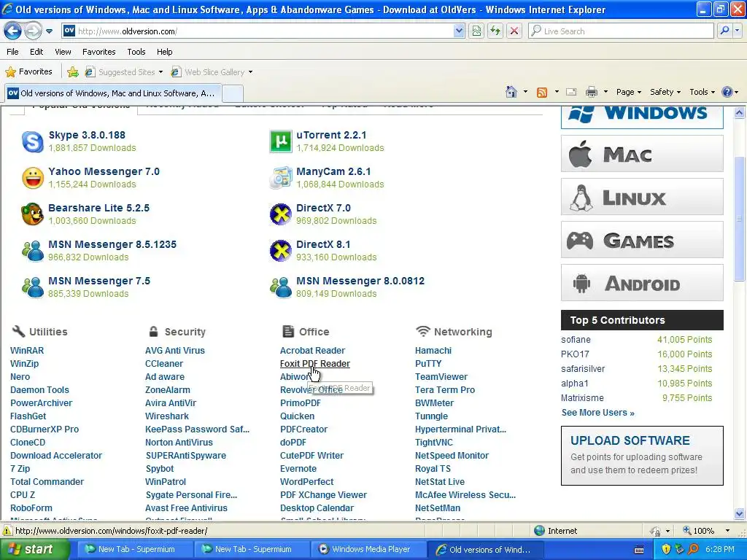Expand the Print options dropdown arrow
Image resolution: width=747 pixels, height=560 pixels.
[605, 92]
